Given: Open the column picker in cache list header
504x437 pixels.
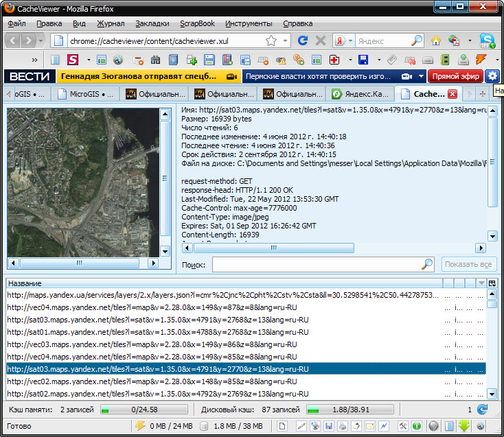Looking at the screenshot, I should pyautogui.click(x=492, y=283).
